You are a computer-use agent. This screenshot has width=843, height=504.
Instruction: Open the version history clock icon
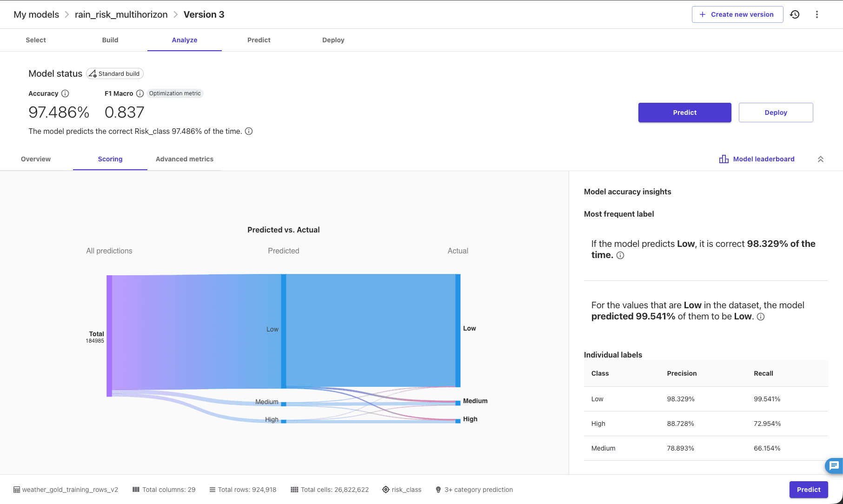tap(795, 14)
